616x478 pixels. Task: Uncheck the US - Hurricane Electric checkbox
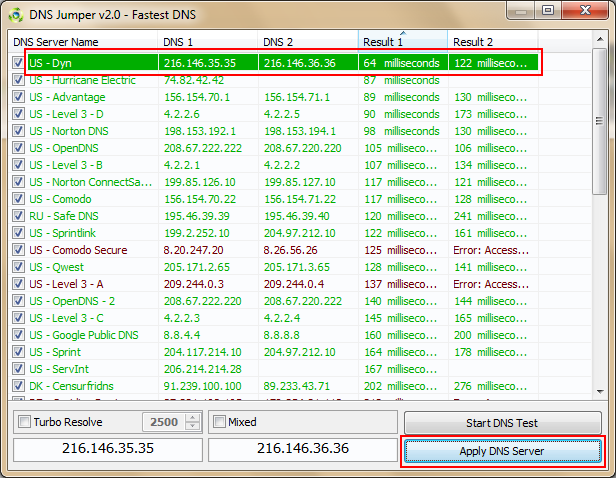pos(18,80)
